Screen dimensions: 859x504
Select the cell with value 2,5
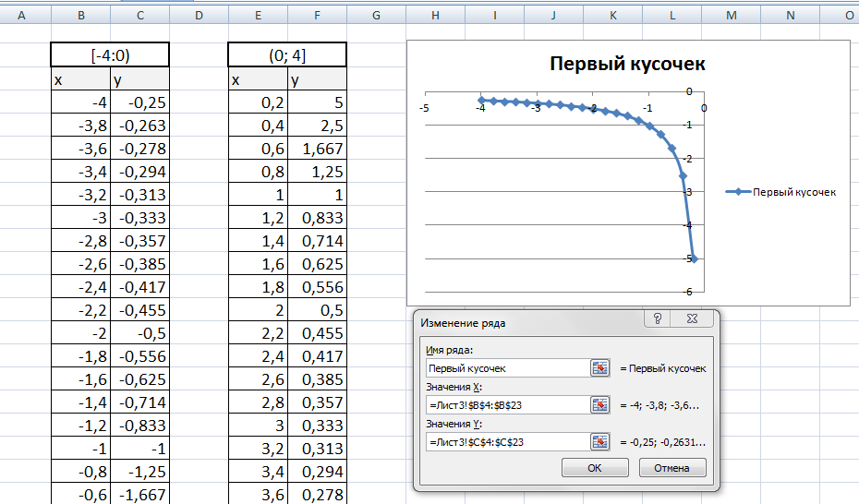click(x=318, y=125)
